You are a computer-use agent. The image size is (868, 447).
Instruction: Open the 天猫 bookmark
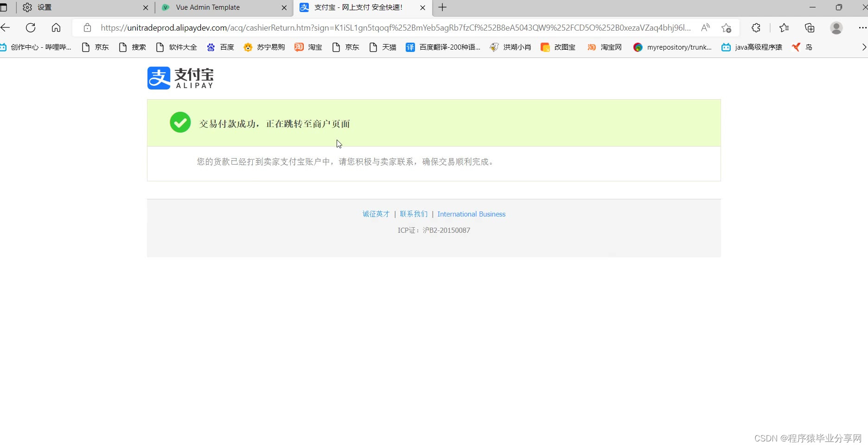(383, 47)
